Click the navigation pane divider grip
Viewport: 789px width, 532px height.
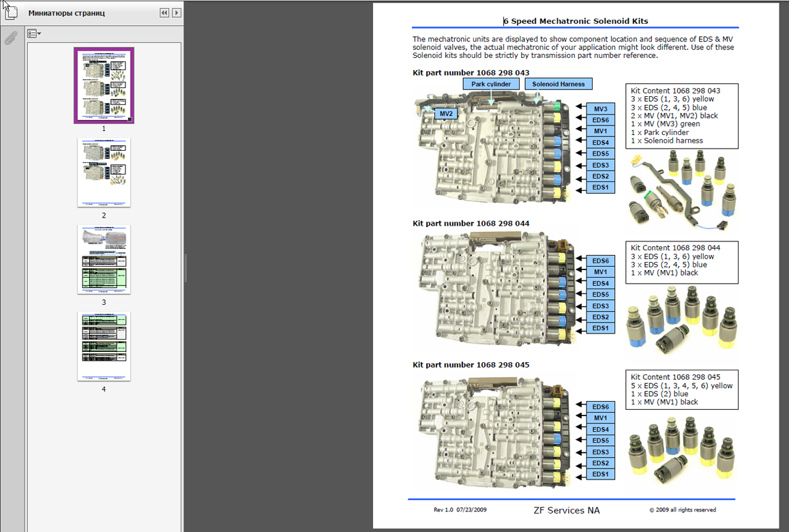pos(185,267)
